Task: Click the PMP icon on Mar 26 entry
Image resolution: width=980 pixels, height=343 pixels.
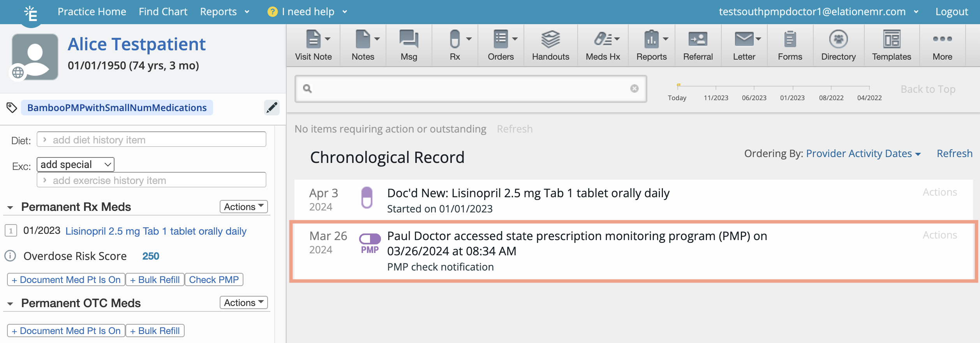Action: tap(370, 244)
